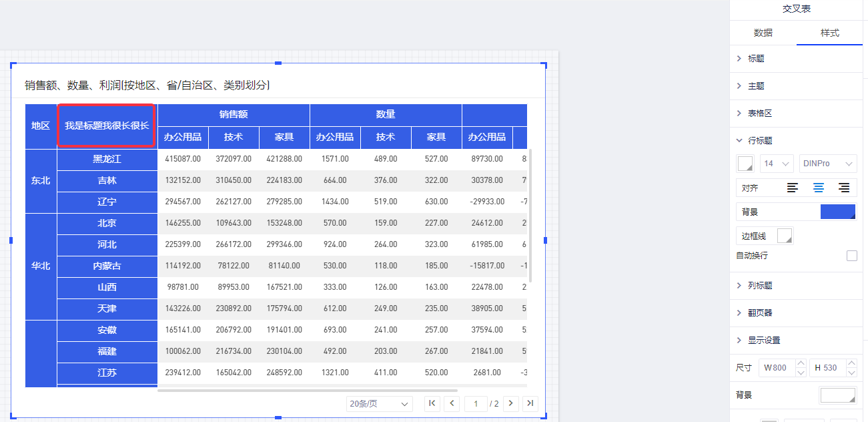The image size is (868, 422).
Task: Jump to the last table page
Action: click(530, 403)
